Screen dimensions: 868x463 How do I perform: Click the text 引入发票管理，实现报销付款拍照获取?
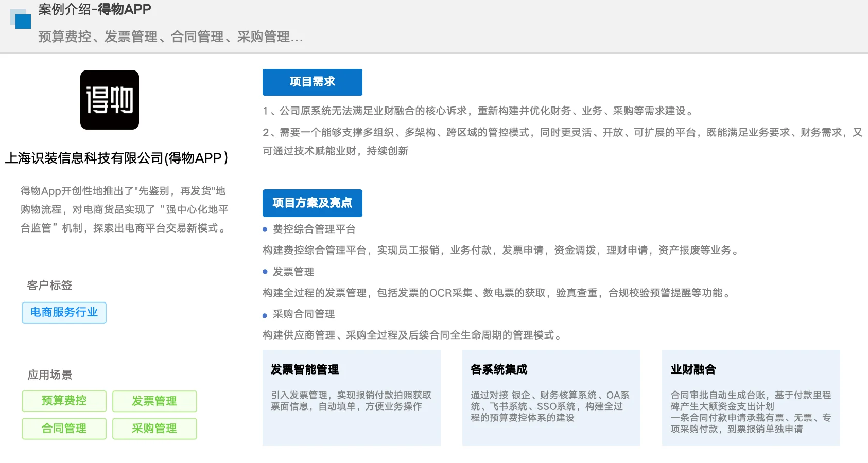click(x=352, y=401)
